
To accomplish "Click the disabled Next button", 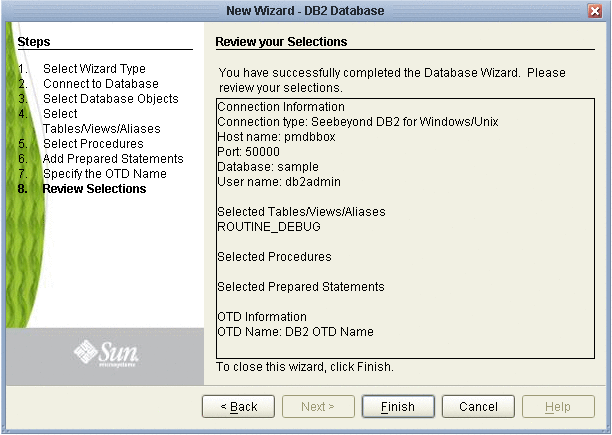I will [318, 407].
